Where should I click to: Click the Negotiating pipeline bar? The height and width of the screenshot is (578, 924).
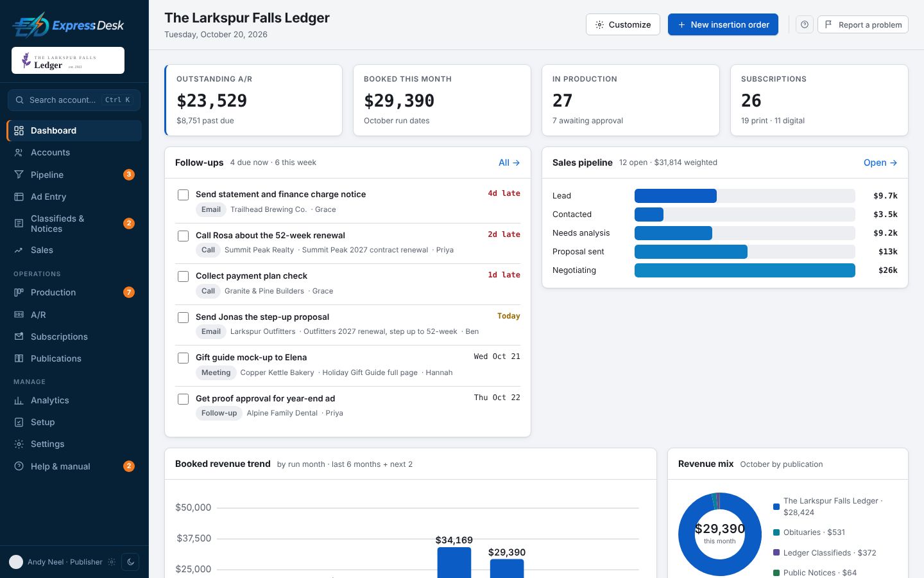(x=745, y=270)
